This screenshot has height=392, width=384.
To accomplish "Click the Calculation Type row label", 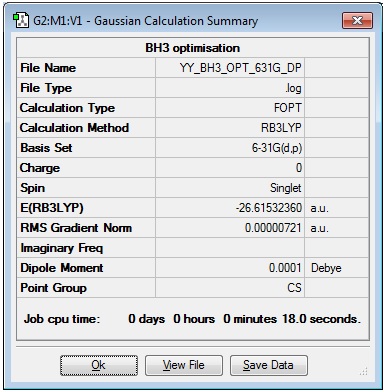I will tap(67, 108).
